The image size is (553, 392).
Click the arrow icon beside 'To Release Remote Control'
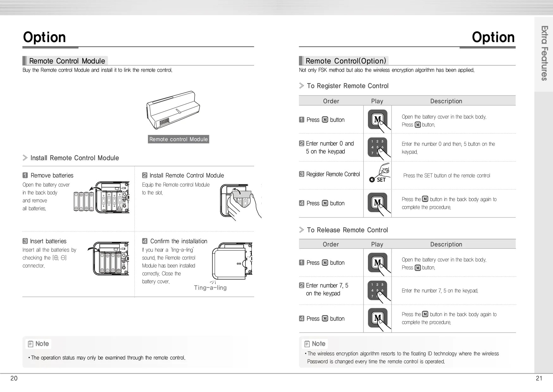301,230
